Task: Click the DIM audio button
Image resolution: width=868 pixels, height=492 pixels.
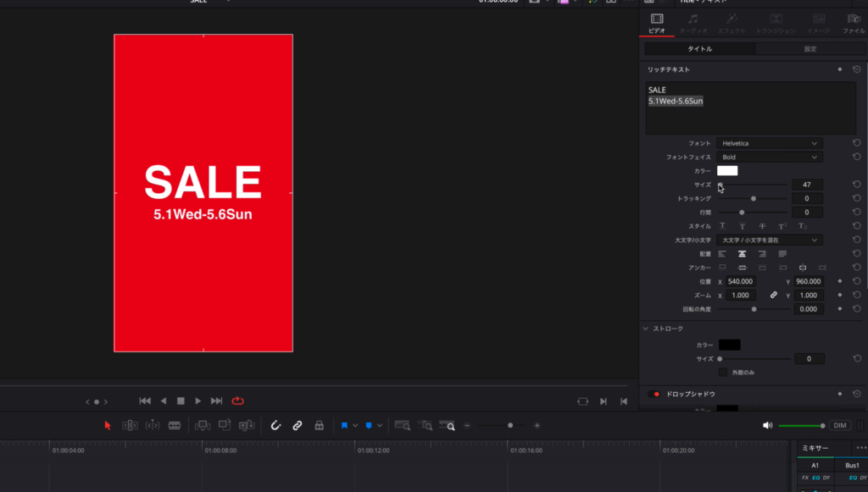Action: [840, 425]
